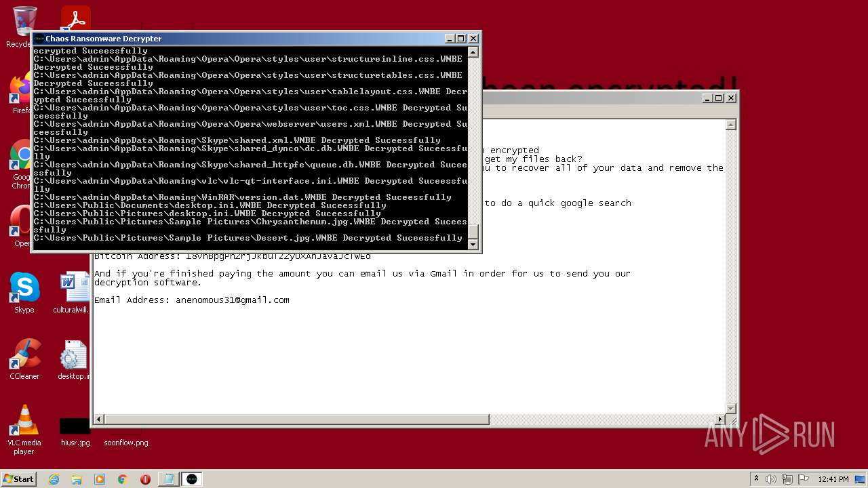Click the Chrysanthemum.jpg.WNBE console line

[250, 226]
